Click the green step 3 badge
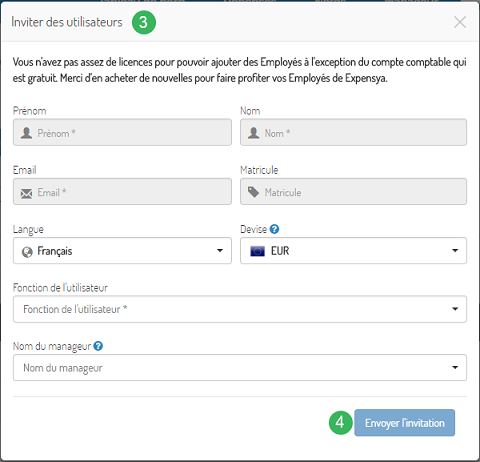This screenshot has height=462, width=480. pyautogui.click(x=144, y=22)
